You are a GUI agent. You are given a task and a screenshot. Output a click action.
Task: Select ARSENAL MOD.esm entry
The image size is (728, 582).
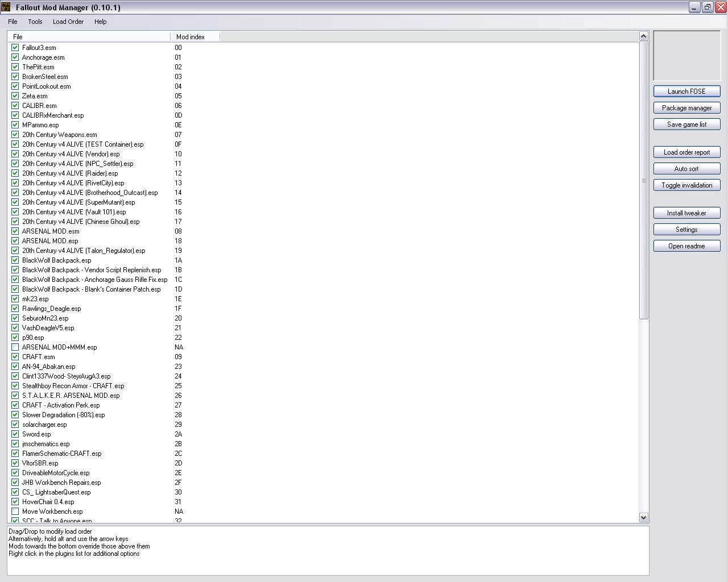point(51,231)
